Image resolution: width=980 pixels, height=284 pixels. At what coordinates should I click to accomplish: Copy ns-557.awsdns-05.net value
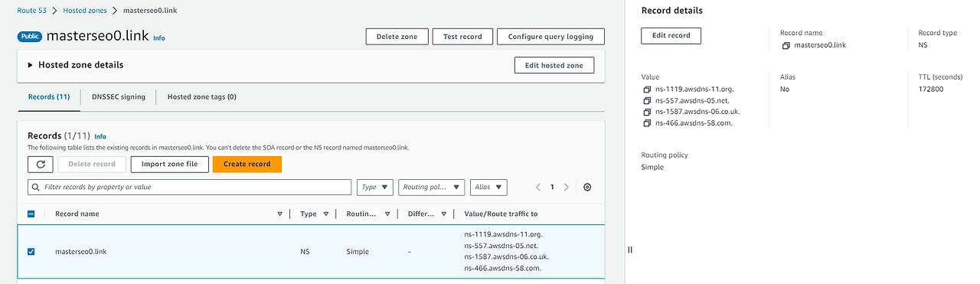point(648,100)
